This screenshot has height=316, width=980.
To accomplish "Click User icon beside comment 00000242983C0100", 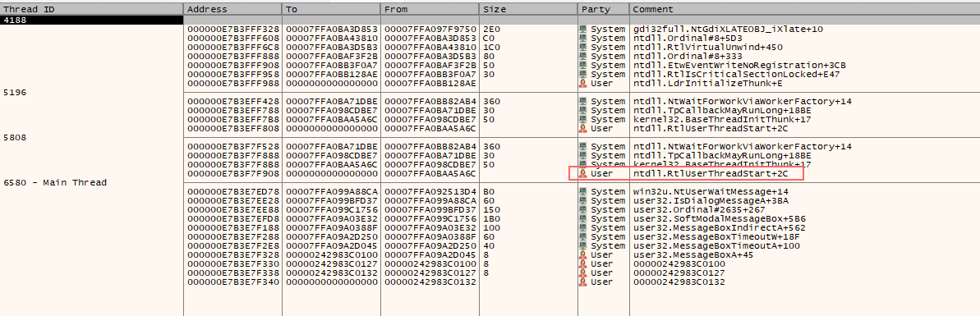I will (x=584, y=264).
